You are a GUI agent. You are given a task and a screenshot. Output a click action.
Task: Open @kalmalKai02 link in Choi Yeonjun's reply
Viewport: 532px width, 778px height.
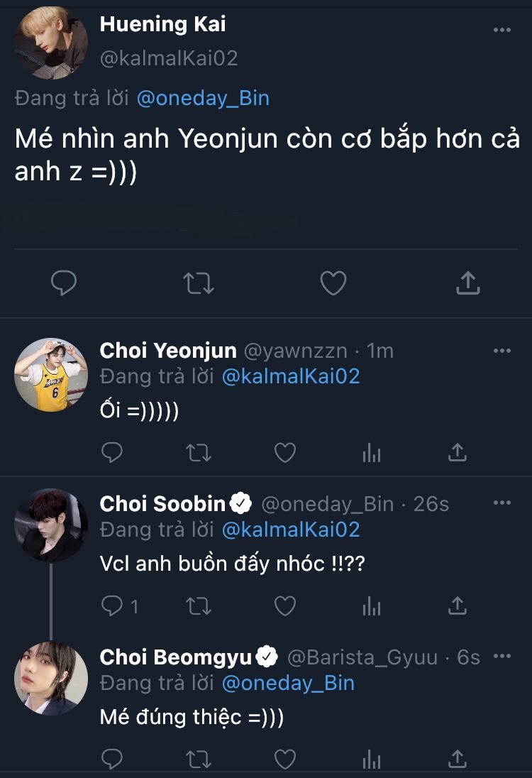pyautogui.click(x=291, y=376)
